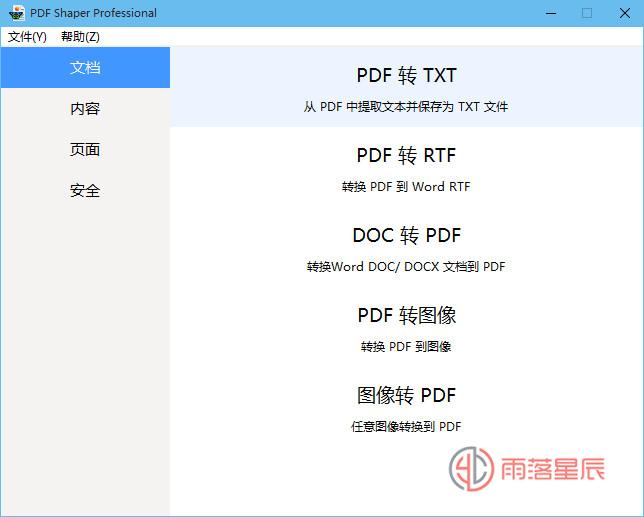Open the 文件(Y) menu
The width and height of the screenshot is (644, 517).
coord(27,37)
